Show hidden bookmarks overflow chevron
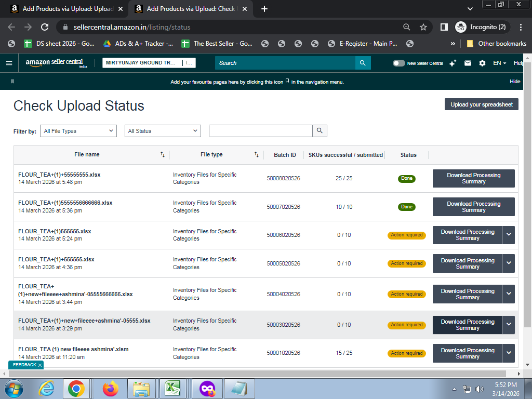 point(453,44)
